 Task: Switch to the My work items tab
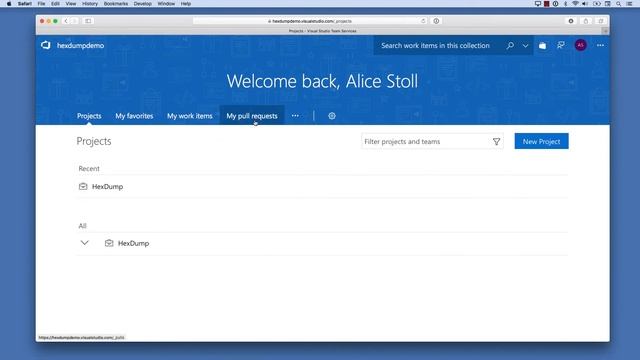pyautogui.click(x=190, y=116)
